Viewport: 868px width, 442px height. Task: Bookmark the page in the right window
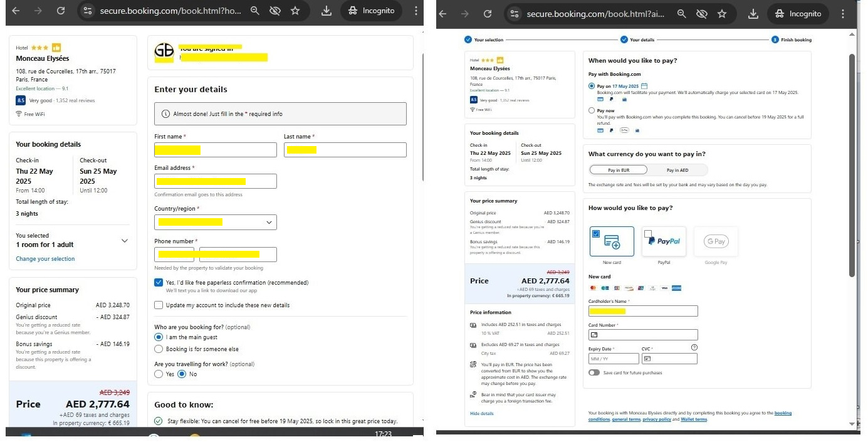click(722, 14)
